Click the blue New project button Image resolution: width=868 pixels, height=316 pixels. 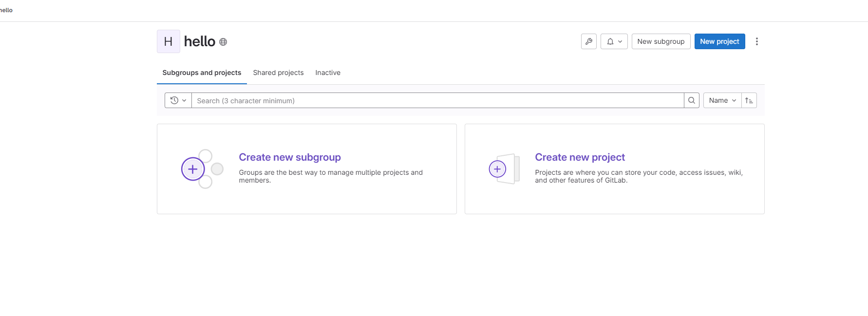coord(719,41)
